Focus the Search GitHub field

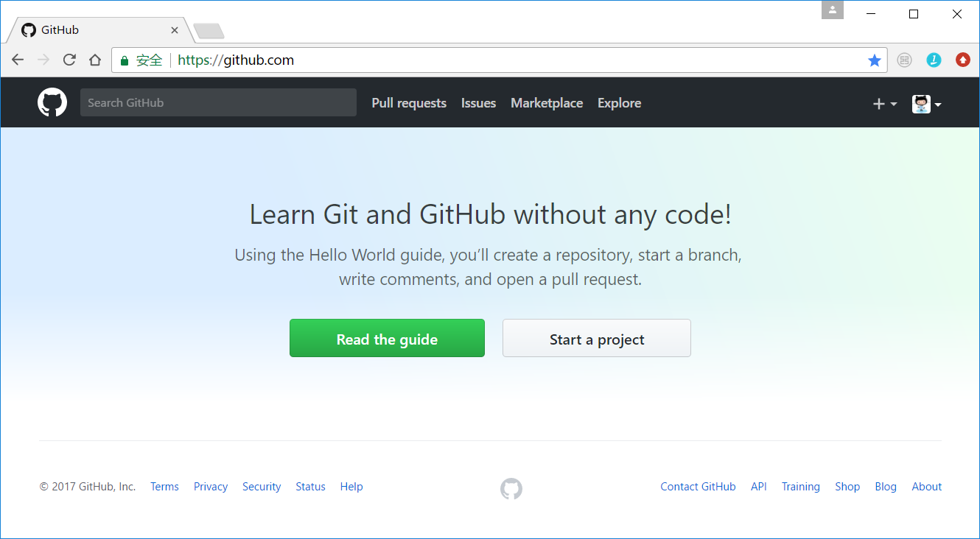pyautogui.click(x=218, y=102)
